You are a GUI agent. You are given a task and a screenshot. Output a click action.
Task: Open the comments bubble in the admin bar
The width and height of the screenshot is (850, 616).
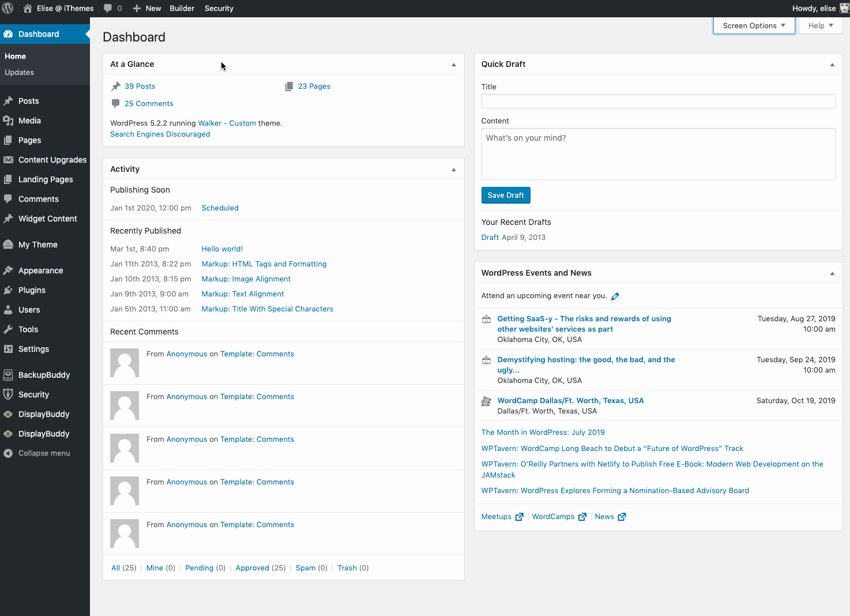[108, 9]
